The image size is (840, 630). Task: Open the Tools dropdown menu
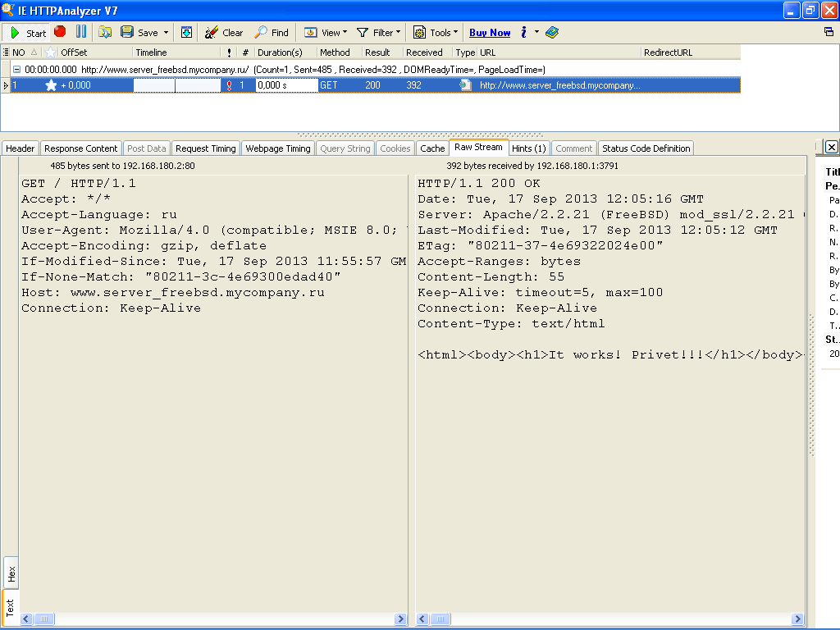point(436,33)
